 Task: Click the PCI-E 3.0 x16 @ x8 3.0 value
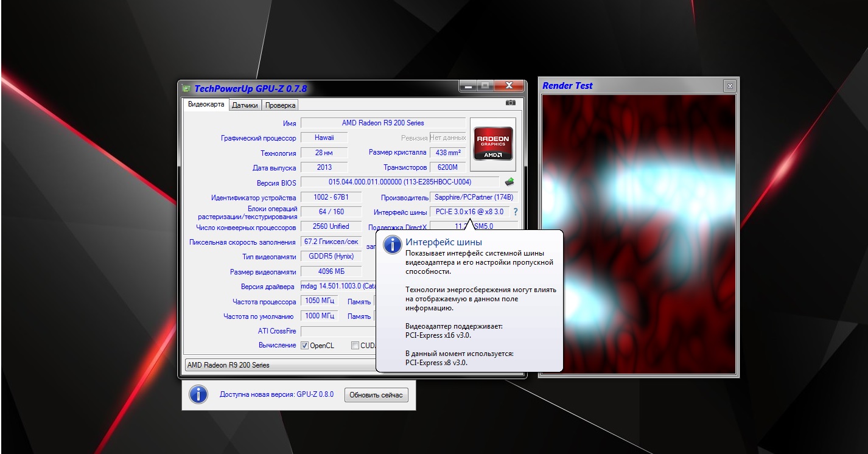pyautogui.click(x=469, y=212)
